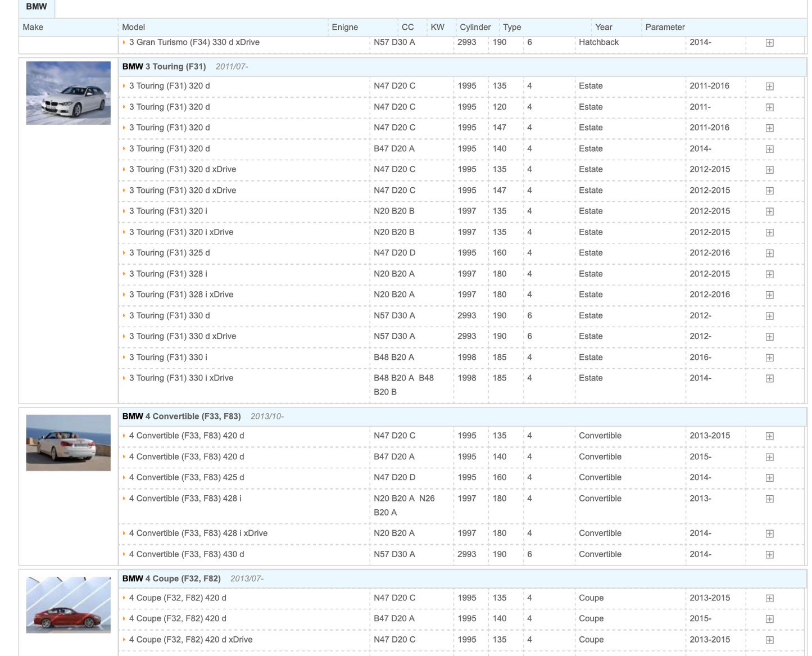Click plus icon for 4 Coupe 420 d xDrive
The image size is (812, 656).
[x=769, y=640]
